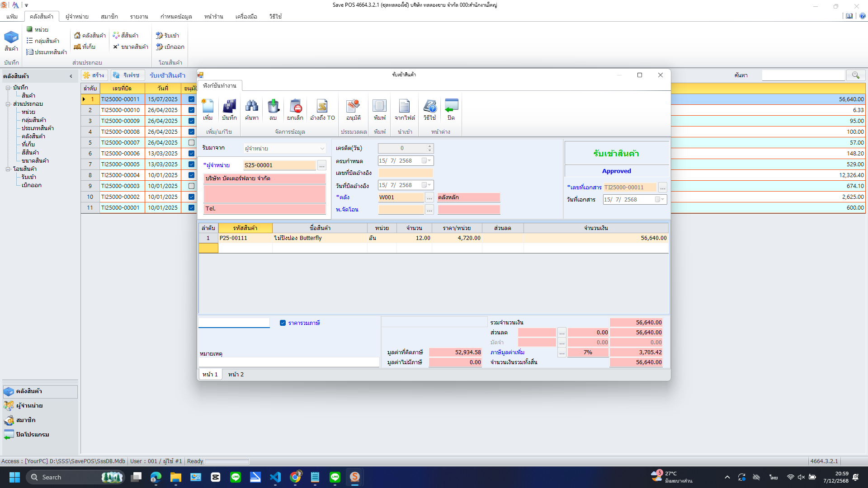Click inside the ค้นหา search field
This screenshot has width=868, height=488.
803,75
